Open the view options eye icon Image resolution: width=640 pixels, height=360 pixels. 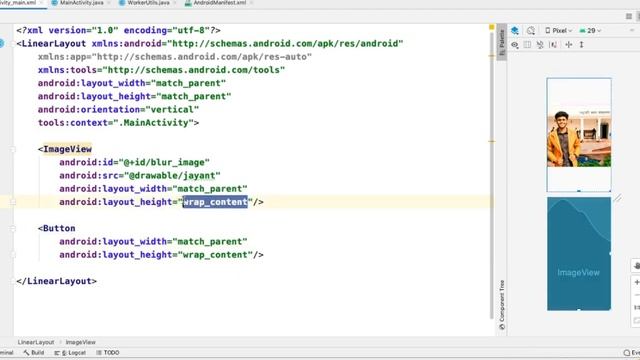(515, 45)
